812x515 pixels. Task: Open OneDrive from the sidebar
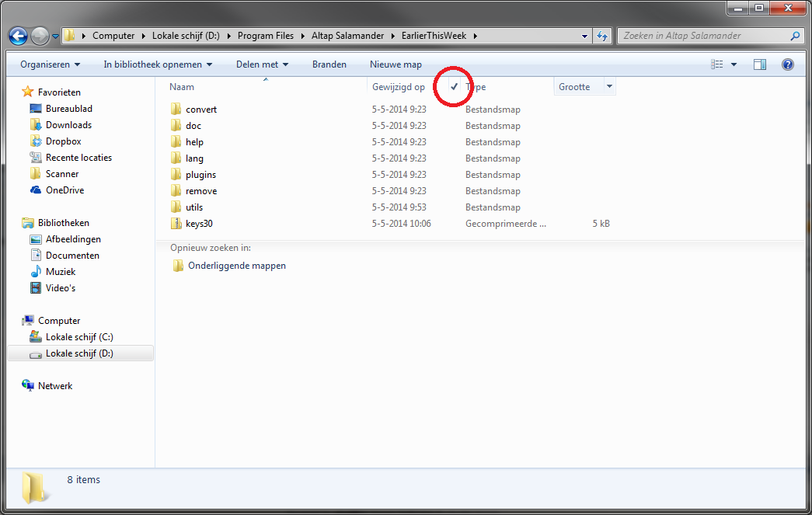click(x=36, y=190)
